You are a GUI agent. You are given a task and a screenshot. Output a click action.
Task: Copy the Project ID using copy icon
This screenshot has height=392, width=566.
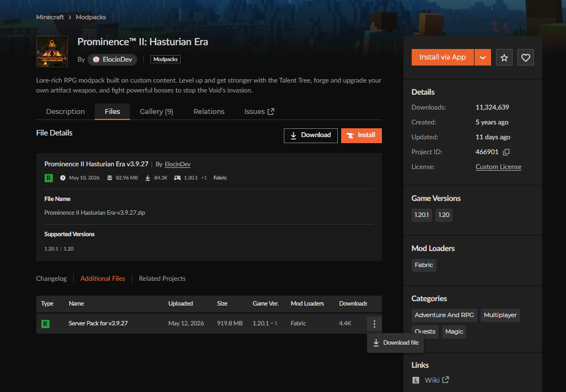[x=506, y=152]
